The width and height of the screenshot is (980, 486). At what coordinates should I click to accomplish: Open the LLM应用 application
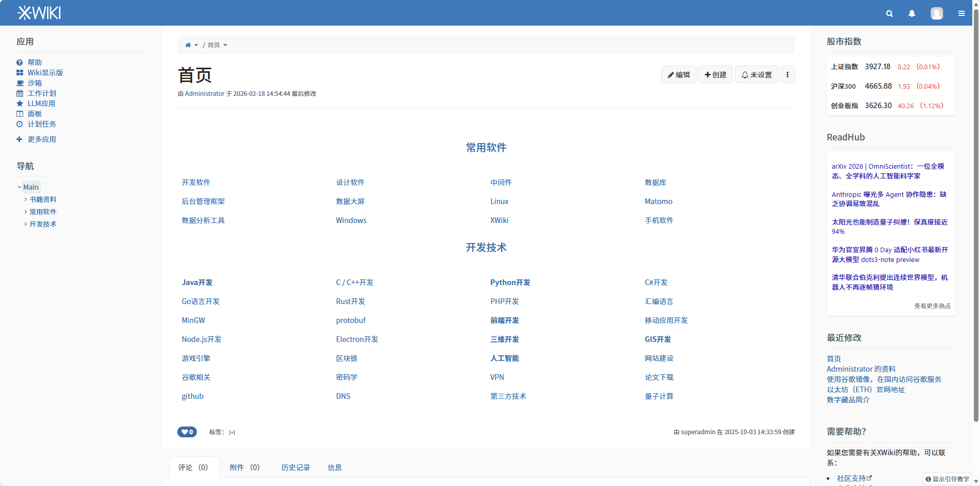(41, 104)
